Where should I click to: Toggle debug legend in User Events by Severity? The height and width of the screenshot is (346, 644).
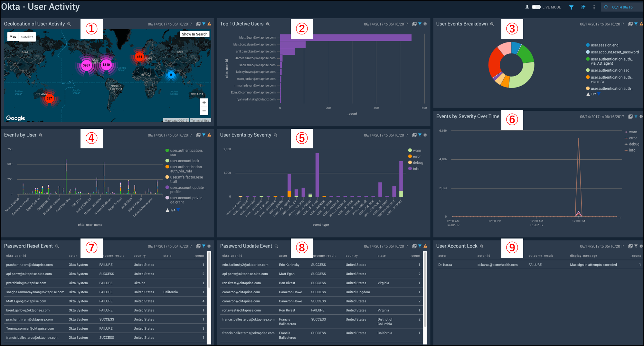pos(416,163)
